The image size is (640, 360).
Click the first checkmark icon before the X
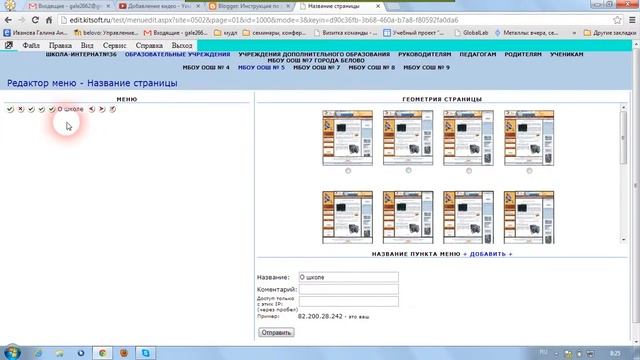(x=10, y=109)
